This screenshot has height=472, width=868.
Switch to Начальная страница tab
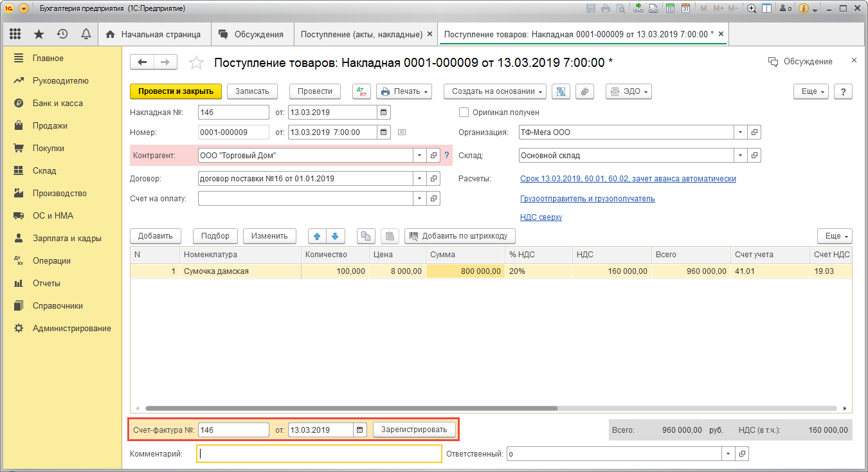click(x=153, y=34)
